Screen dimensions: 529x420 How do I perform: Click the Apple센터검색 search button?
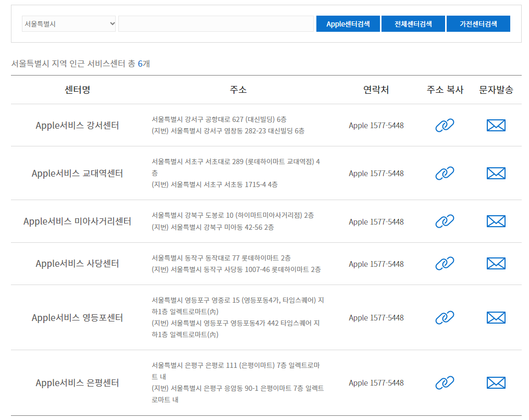(348, 23)
